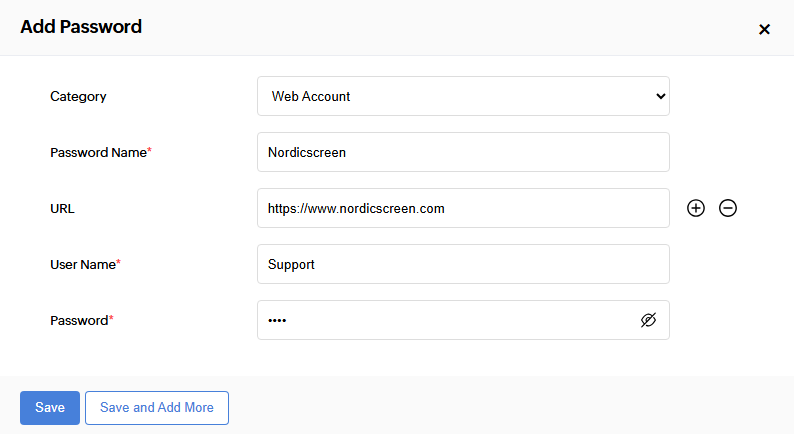Image resolution: width=794 pixels, height=434 pixels.
Task: Choose Save and Add More
Action: pyautogui.click(x=157, y=408)
